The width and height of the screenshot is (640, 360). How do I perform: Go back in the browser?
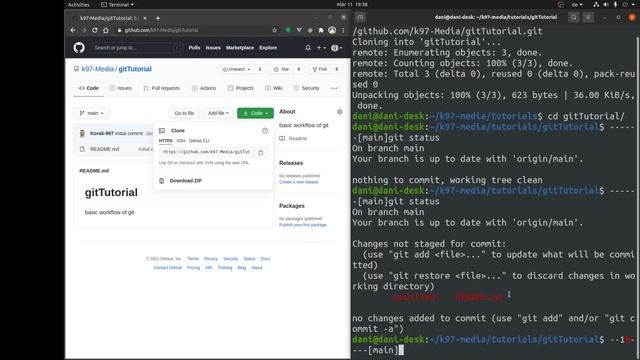pyautogui.click(x=73, y=30)
